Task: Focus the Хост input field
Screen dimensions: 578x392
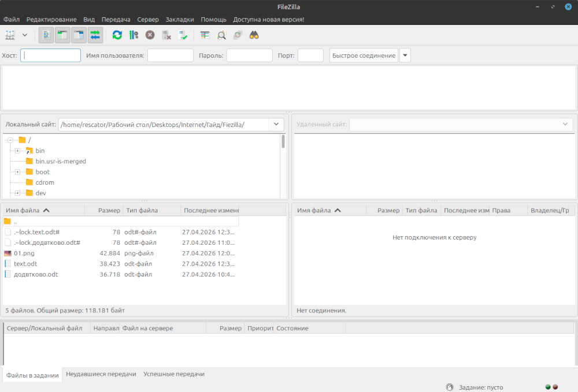Action: (x=50, y=55)
